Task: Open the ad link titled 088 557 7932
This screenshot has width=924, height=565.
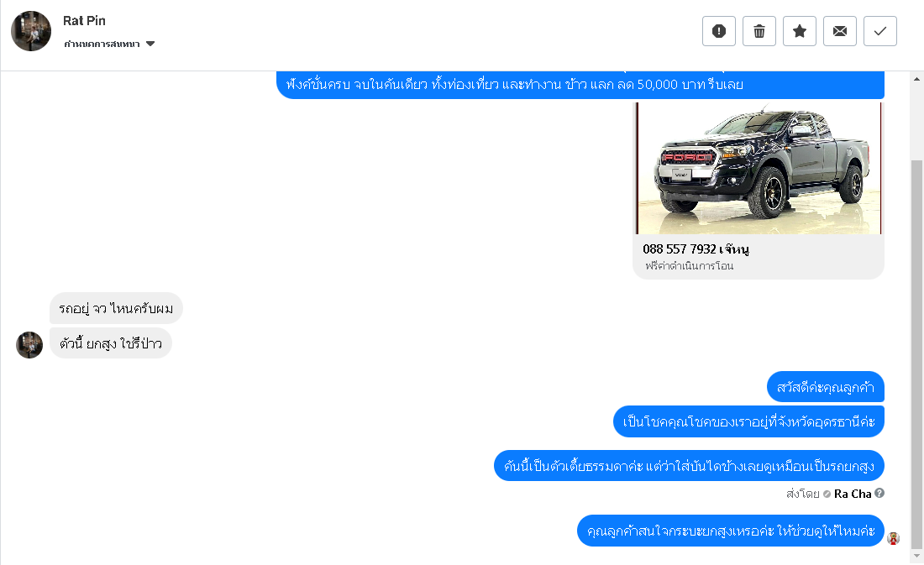Action: pyautogui.click(x=696, y=249)
